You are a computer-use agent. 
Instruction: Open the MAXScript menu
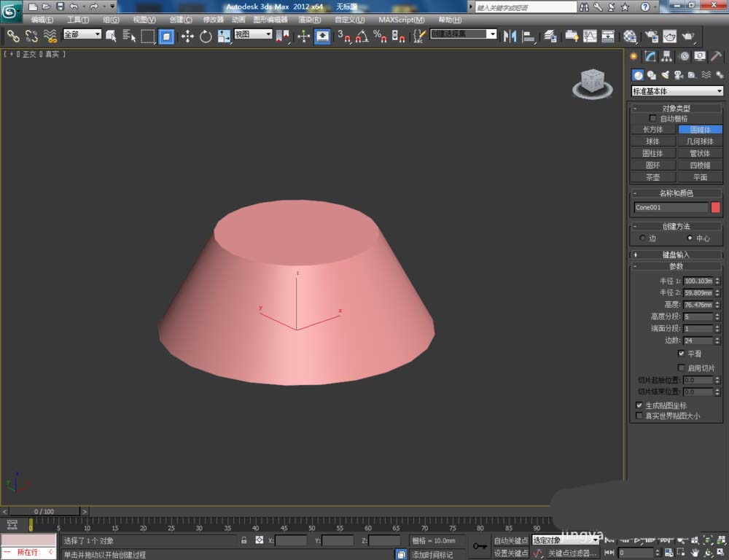click(401, 20)
